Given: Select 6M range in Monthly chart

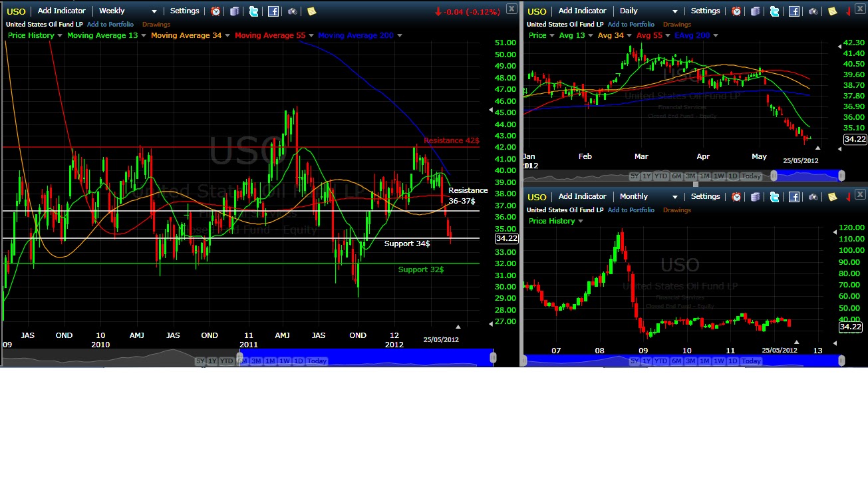Looking at the screenshot, I should (x=676, y=361).
